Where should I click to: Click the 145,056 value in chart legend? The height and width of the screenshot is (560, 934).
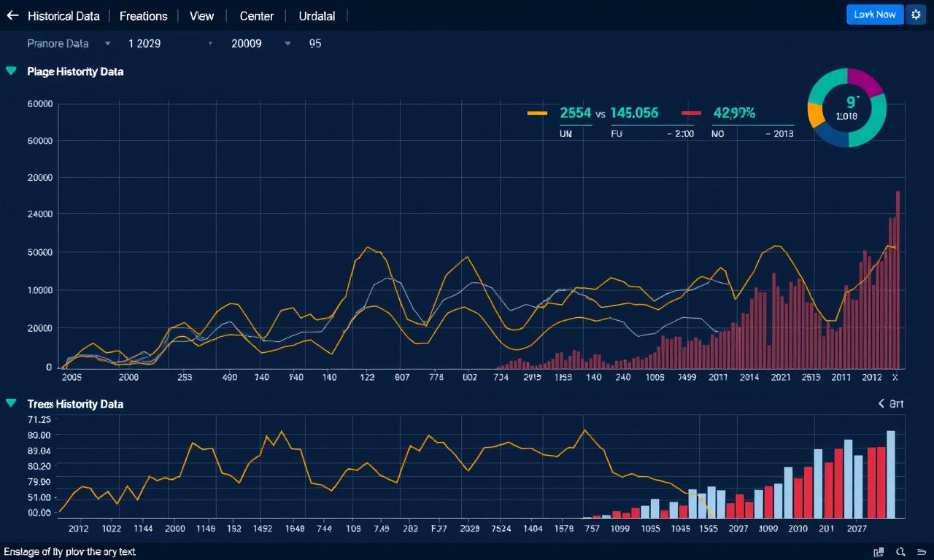[634, 113]
